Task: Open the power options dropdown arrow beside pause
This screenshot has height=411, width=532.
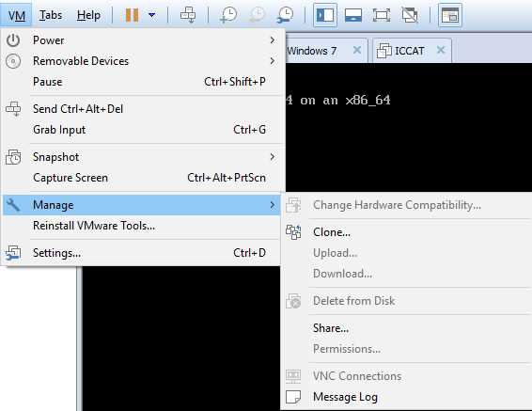Action: pyautogui.click(x=152, y=15)
